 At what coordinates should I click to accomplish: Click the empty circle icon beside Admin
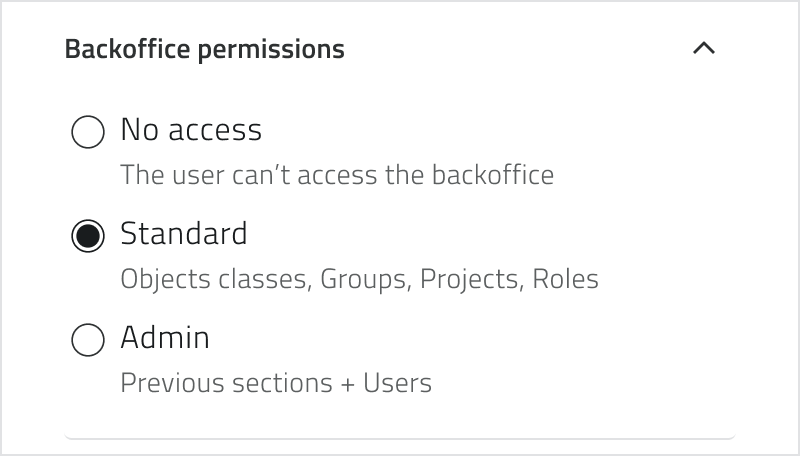click(x=88, y=340)
